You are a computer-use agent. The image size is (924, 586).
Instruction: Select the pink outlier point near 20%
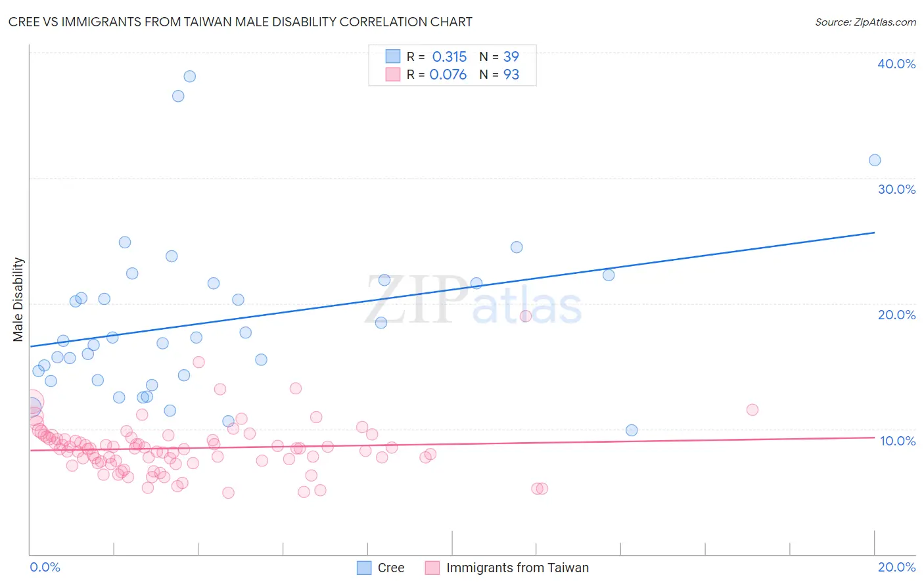[x=526, y=316]
